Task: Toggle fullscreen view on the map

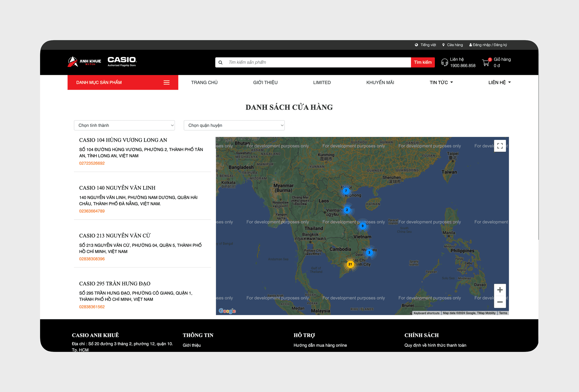Action: (x=500, y=146)
